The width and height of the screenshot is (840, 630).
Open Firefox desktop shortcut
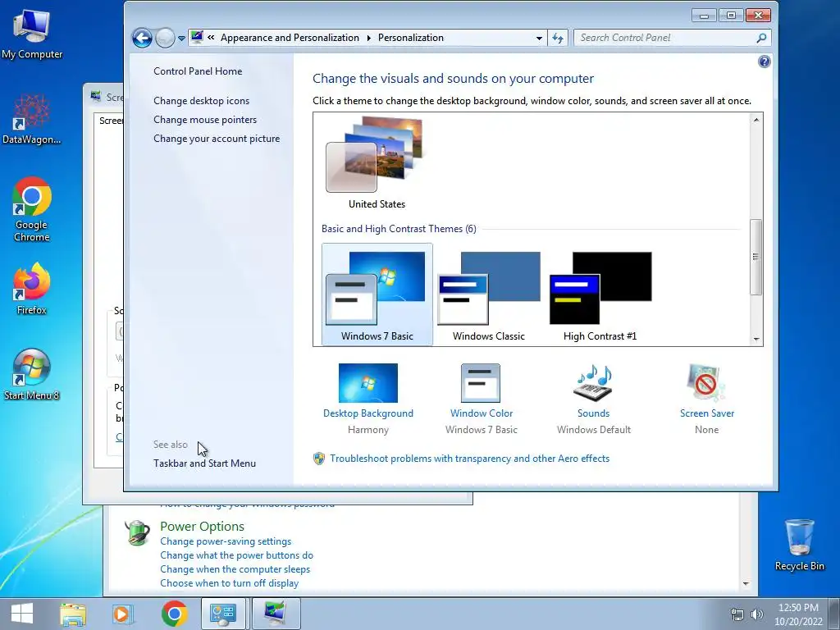(32, 289)
